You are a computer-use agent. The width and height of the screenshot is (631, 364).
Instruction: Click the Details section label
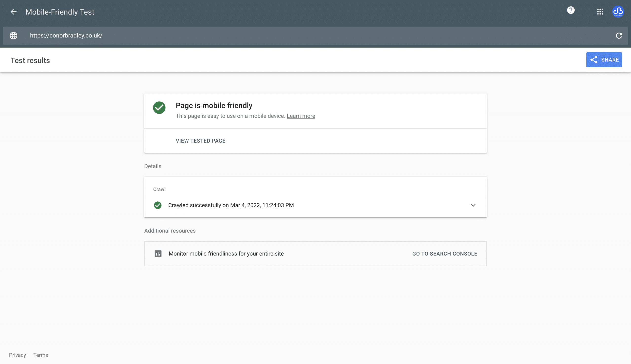(x=153, y=166)
